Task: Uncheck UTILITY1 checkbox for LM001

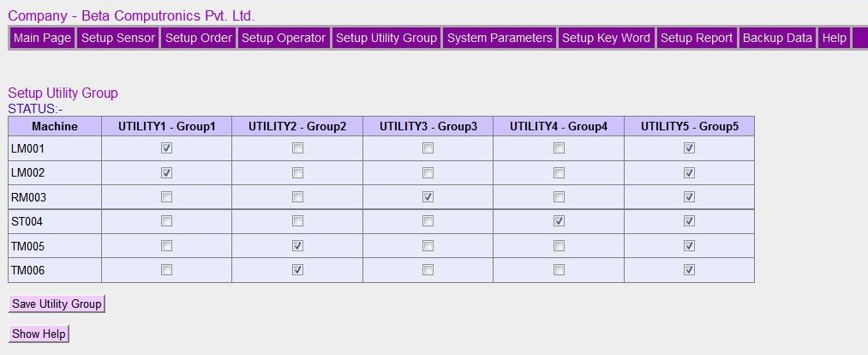Action: [x=167, y=148]
